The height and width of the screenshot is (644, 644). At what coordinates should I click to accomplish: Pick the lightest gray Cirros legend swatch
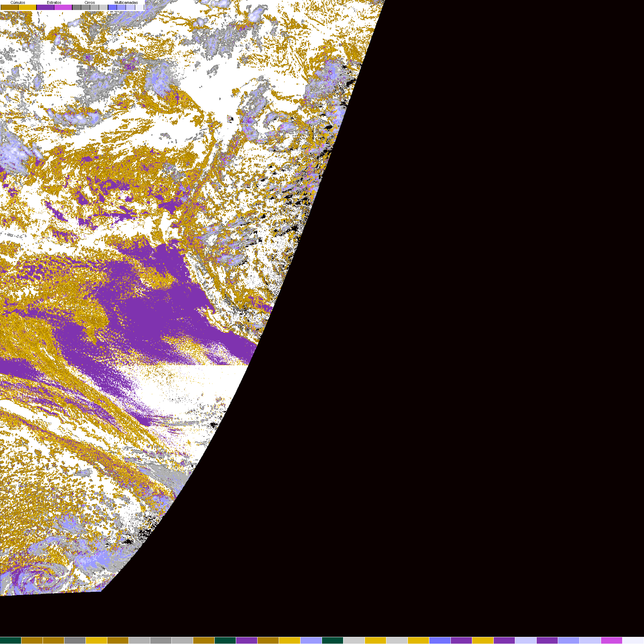pyautogui.click(x=103, y=7)
